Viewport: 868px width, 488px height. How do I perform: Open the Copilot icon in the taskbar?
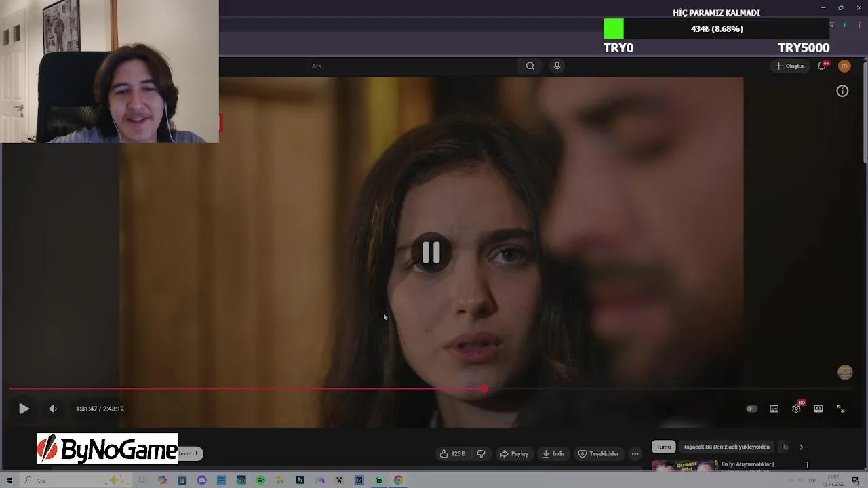tap(162, 480)
